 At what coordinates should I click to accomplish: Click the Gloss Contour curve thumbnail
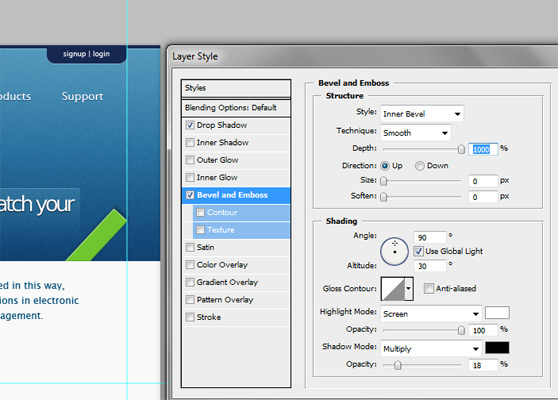393,289
